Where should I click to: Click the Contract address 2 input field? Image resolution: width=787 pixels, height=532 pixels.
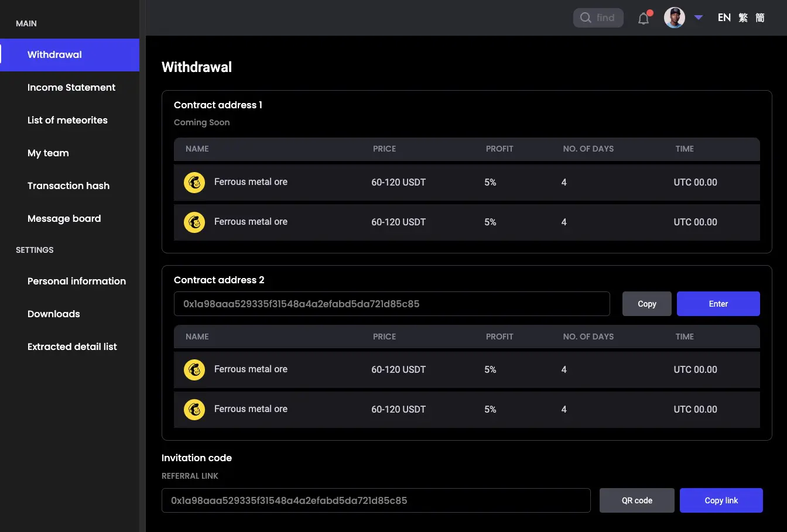(391, 304)
